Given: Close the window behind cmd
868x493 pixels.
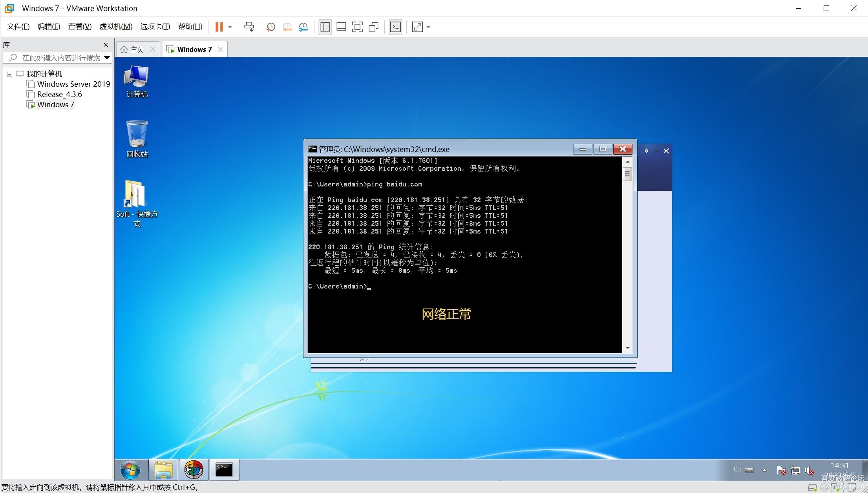Looking at the screenshot, I should coord(666,151).
